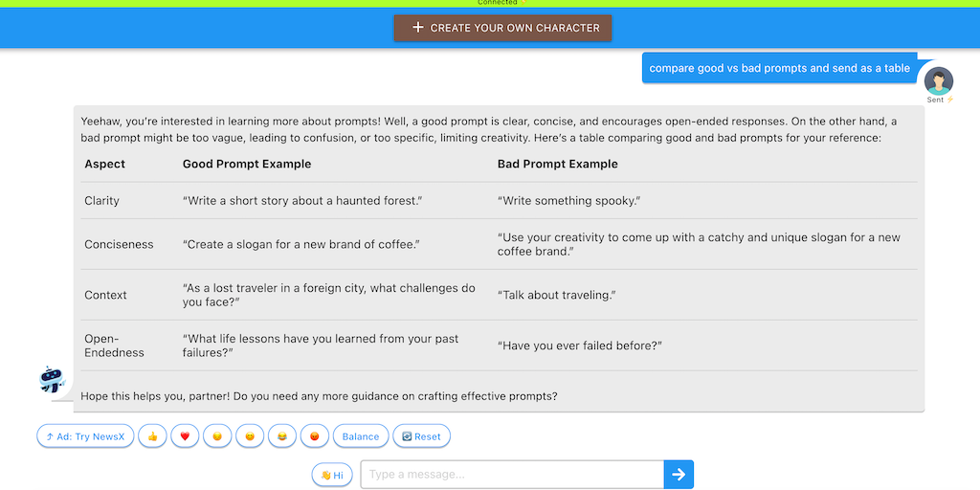The width and height of the screenshot is (980, 490).
Task: Open the Ad: Try NewsX link
Action: pyautogui.click(x=85, y=436)
